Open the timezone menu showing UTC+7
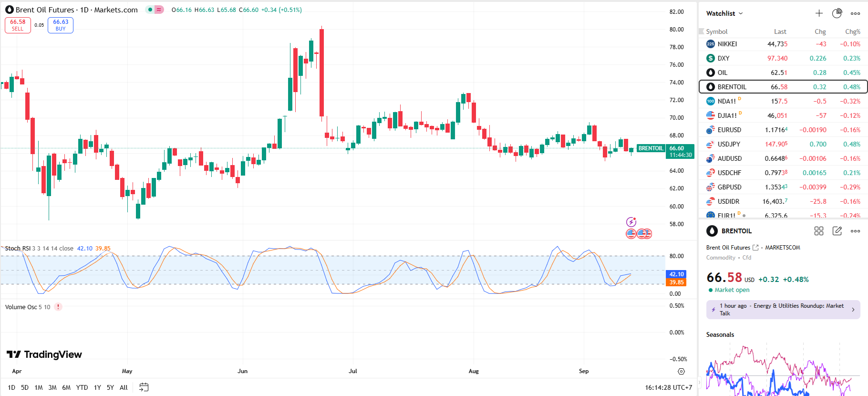This screenshot has width=868, height=396. (x=668, y=387)
